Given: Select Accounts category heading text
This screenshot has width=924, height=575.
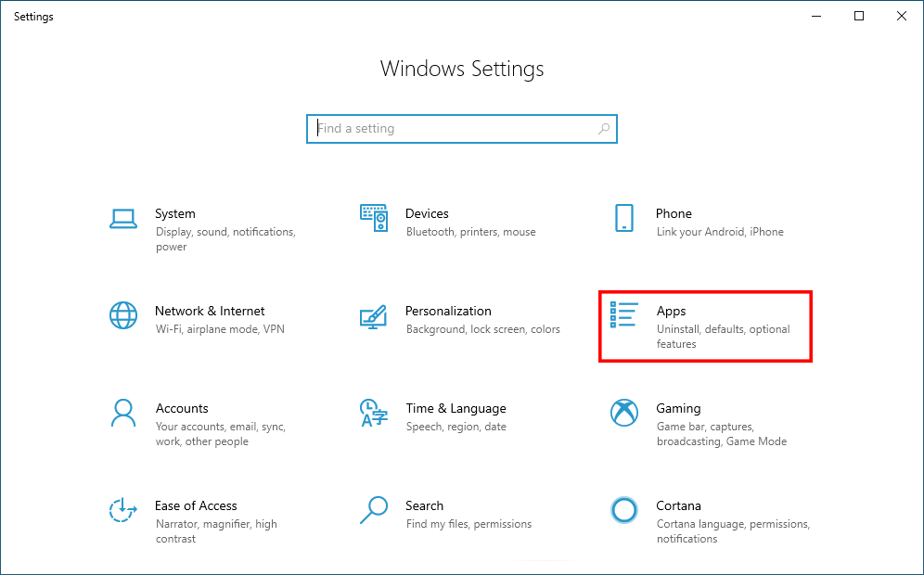Looking at the screenshot, I should 182,408.
